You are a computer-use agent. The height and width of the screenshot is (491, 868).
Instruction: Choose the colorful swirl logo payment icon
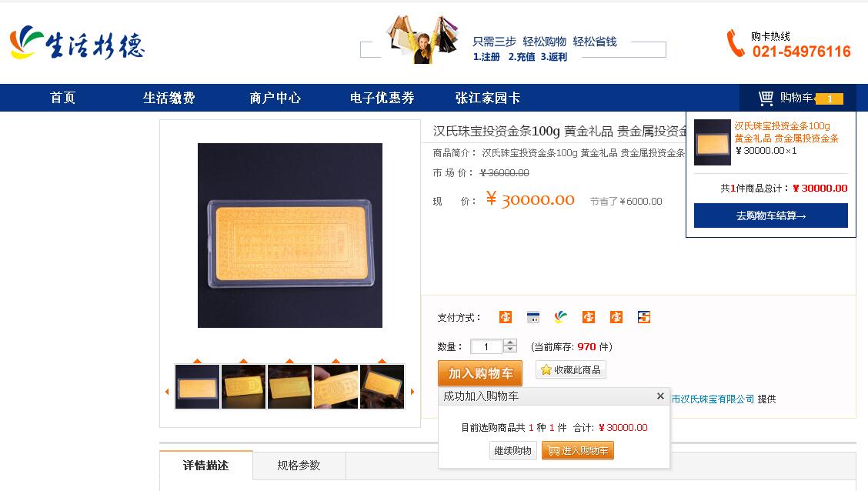click(x=561, y=317)
